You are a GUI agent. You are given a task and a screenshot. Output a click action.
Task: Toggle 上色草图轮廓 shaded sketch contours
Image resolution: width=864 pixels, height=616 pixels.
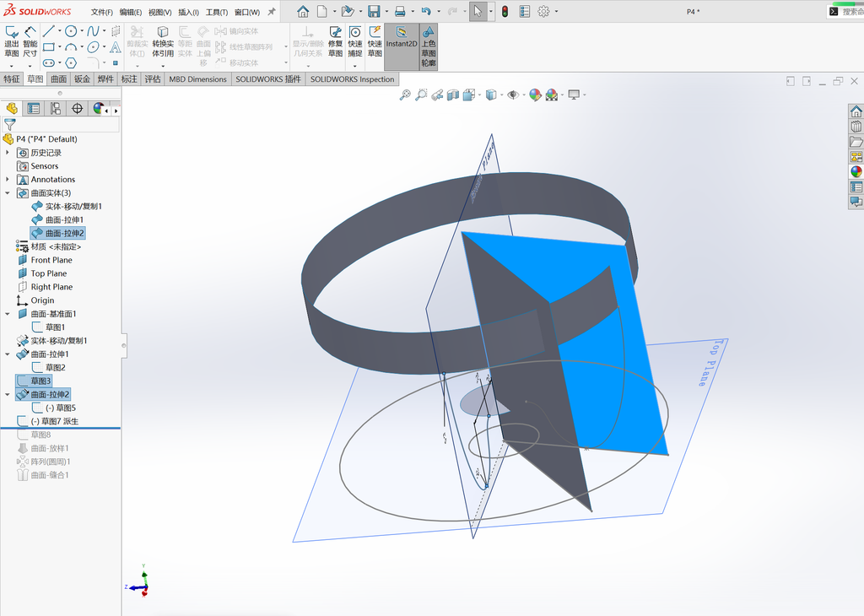click(428, 46)
